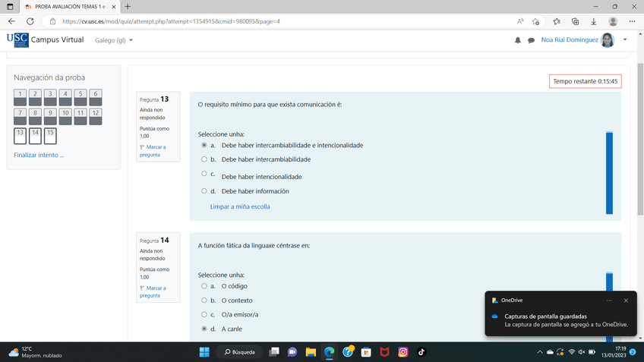Viewport: 644px width, 362px height.
Task: Select 'Debe haber intercambiabilidade' option b
Action: point(204,159)
